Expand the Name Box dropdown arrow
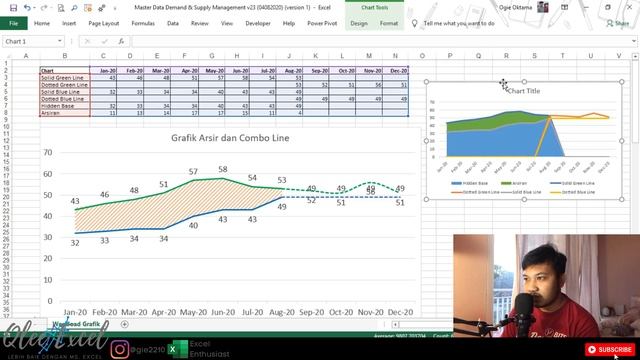 pos(60,41)
